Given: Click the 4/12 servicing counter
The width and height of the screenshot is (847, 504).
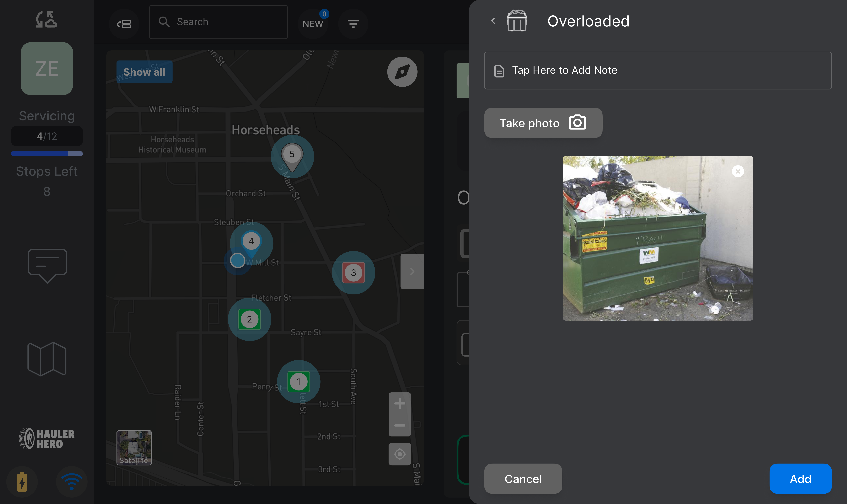Looking at the screenshot, I should pos(47,136).
